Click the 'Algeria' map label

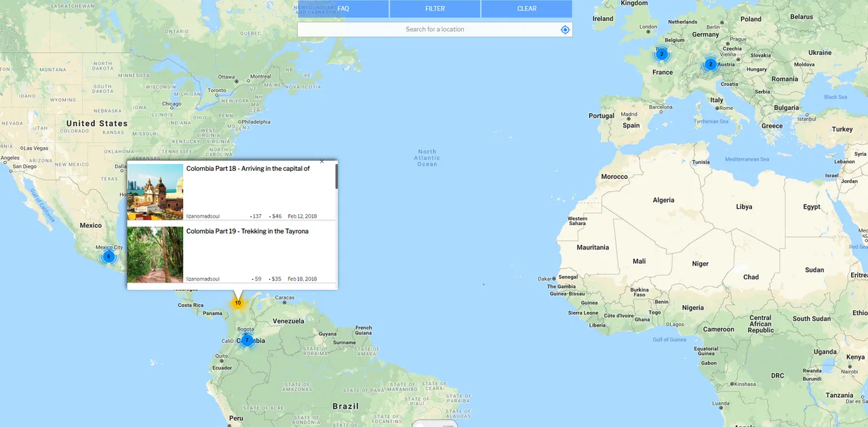[663, 200]
